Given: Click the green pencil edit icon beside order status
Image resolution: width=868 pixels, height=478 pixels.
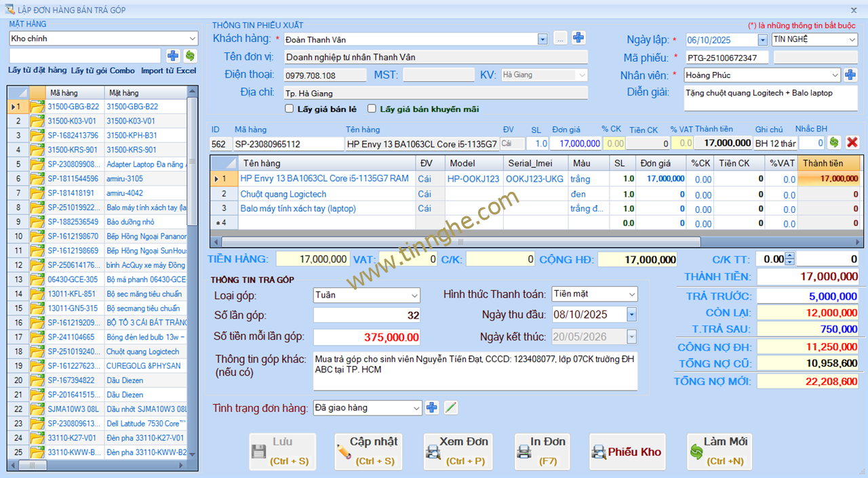Looking at the screenshot, I should point(451,407).
